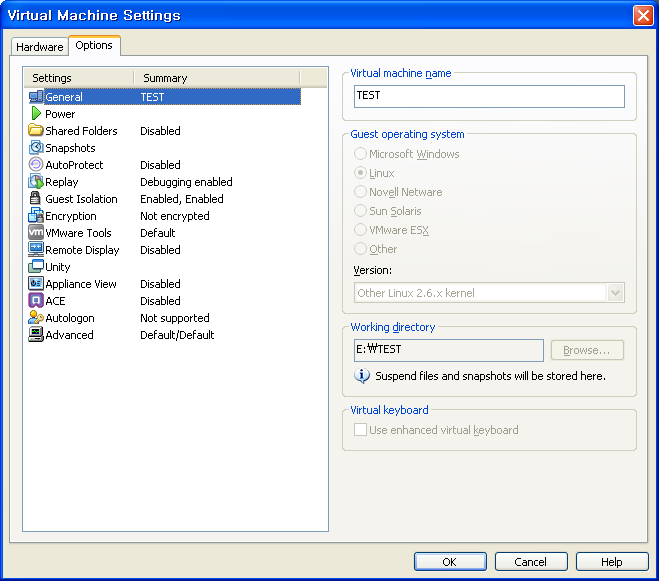Choose Sun Solaris radio button
The width and height of the screenshot is (659, 581).
point(360,211)
